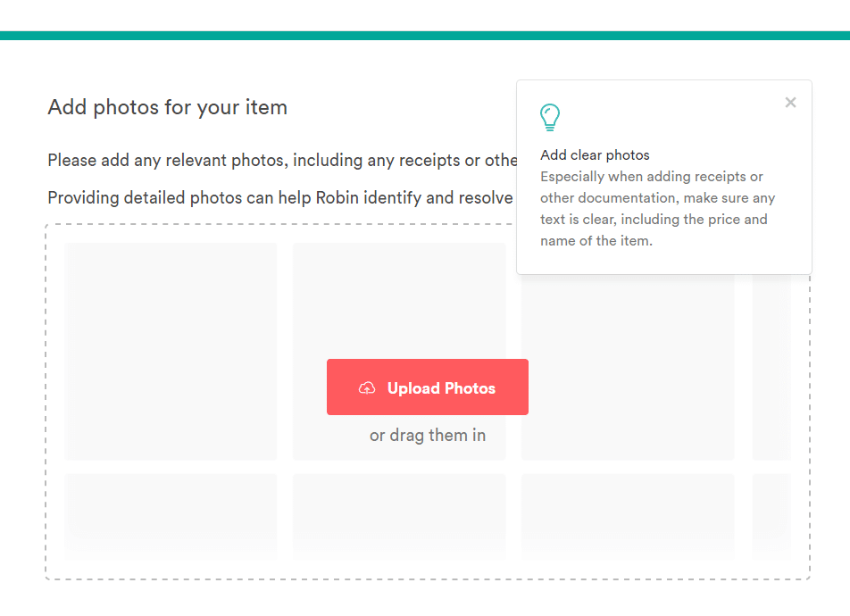This screenshot has height=616, width=850.
Task: Click the "Add photos for your item" heading
Action: tap(168, 107)
